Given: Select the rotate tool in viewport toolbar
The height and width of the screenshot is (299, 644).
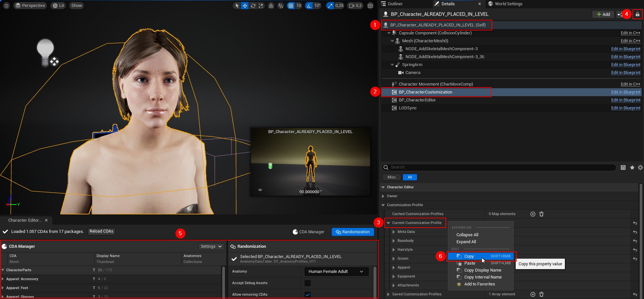Looking at the screenshot, I should click(253, 6).
